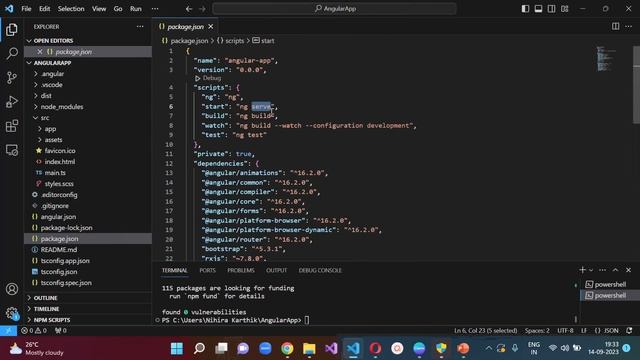
Task: Open launch profile dropdown next to plus
Action: [x=591, y=270]
